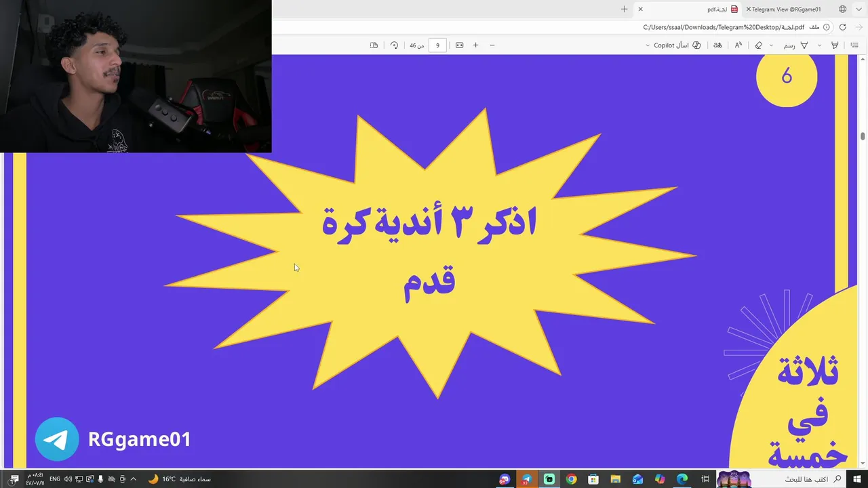Select the draw (رسم) tool
868x488 pixels.
[796, 45]
